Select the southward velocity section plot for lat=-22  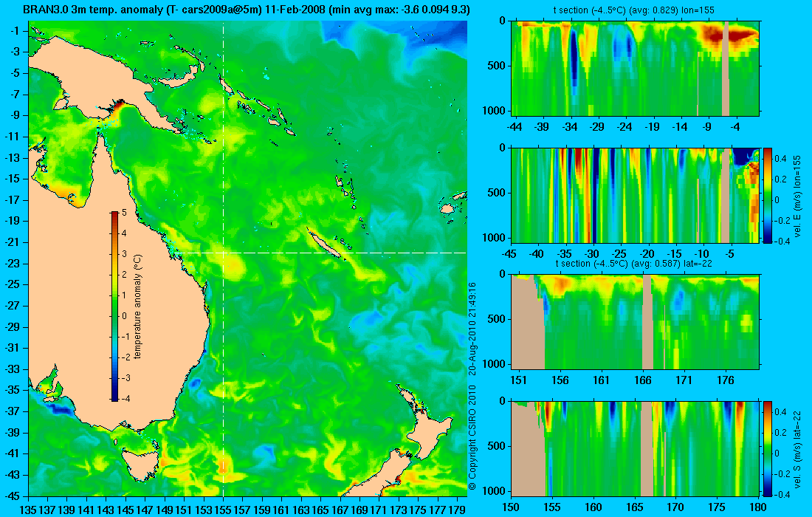click(636, 448)
